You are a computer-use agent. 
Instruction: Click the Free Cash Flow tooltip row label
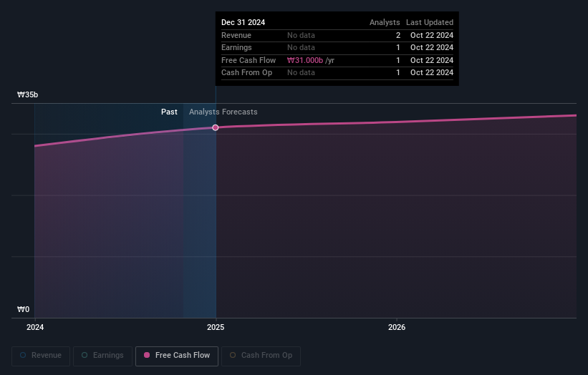click(249, 60)
